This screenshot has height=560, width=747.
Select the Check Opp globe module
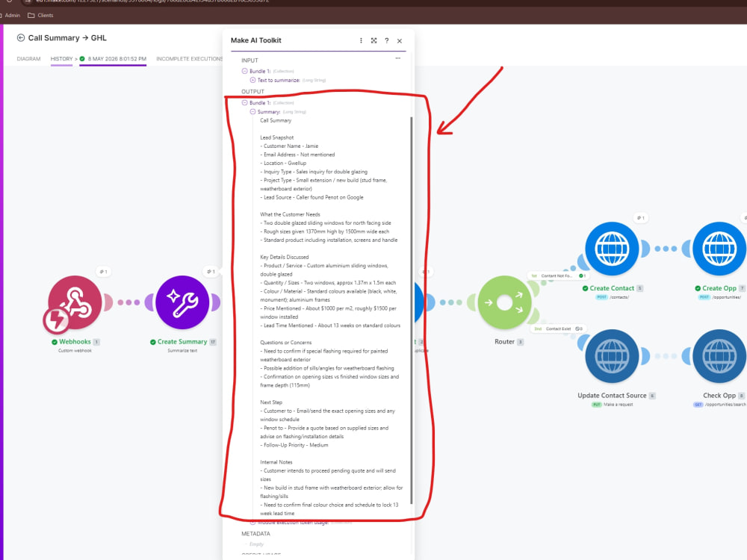click(719, 356)
